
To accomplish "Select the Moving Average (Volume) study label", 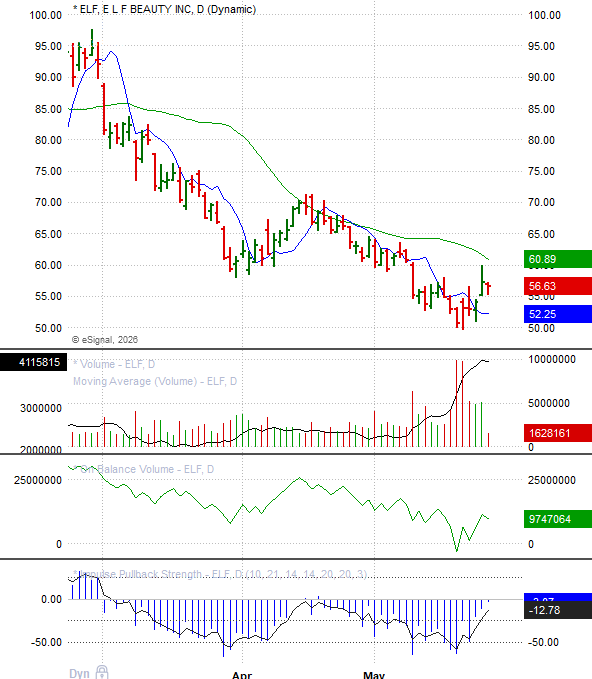I will click(x=155, y=381).
